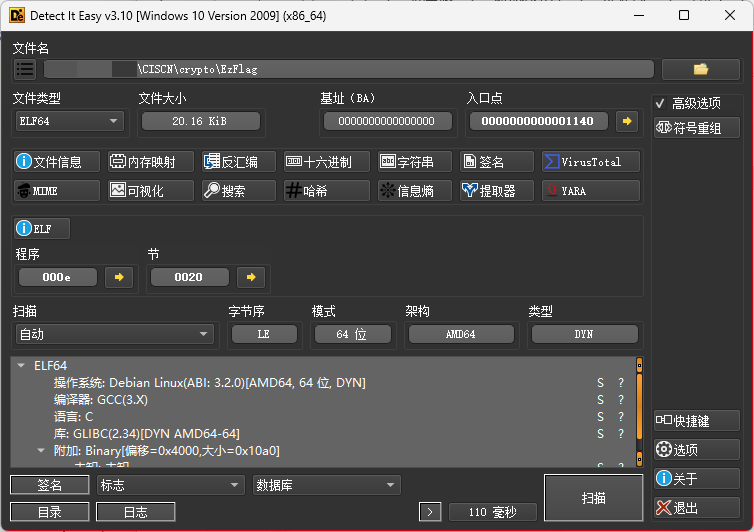Open the 数据库 dropdown
Viewport: 754px width, 532px height.
click(326, 485)
